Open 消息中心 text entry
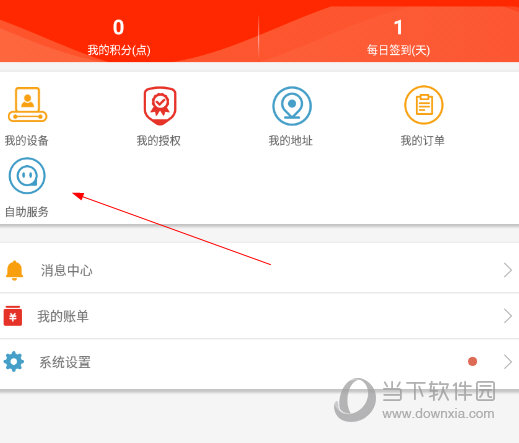The width and height of the screenshot is (519, 443). 66,270
